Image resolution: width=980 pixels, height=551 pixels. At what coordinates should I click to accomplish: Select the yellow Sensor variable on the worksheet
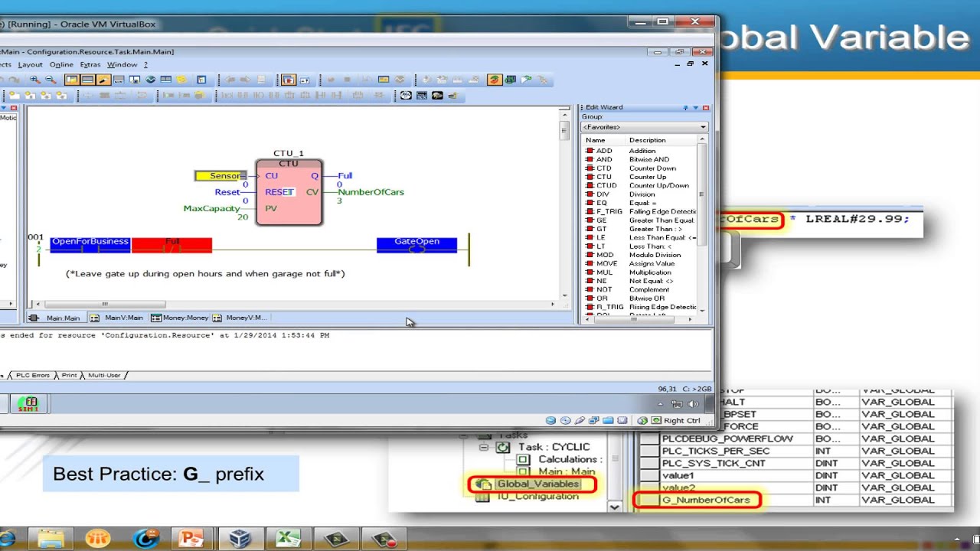[x=220, y=176]
